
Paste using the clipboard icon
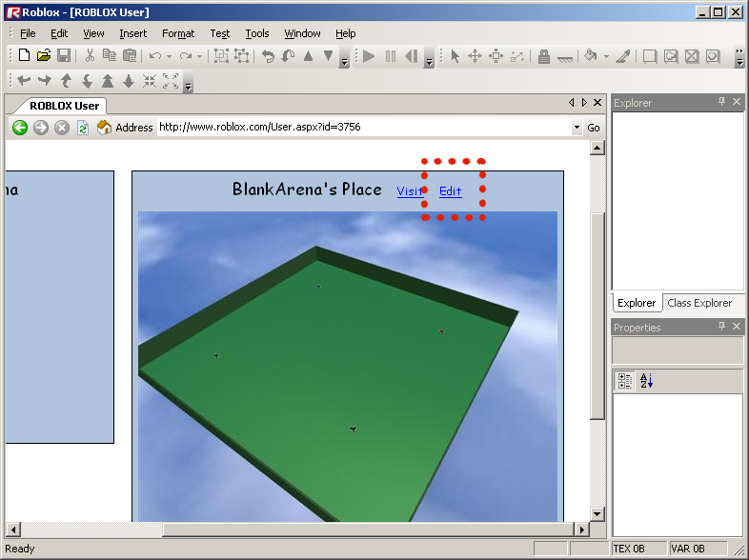[x=130, y=55]
